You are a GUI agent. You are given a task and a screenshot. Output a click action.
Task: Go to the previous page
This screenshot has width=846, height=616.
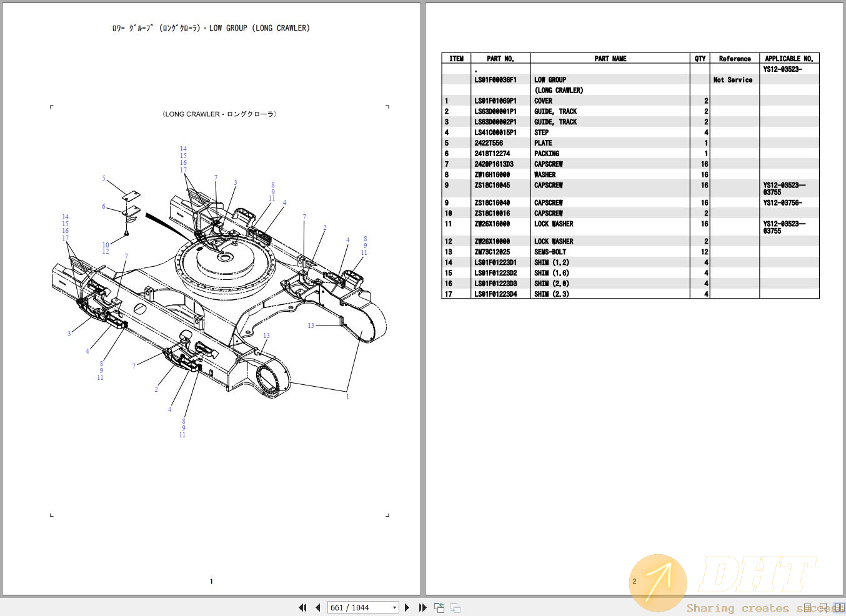click(317, 607)
